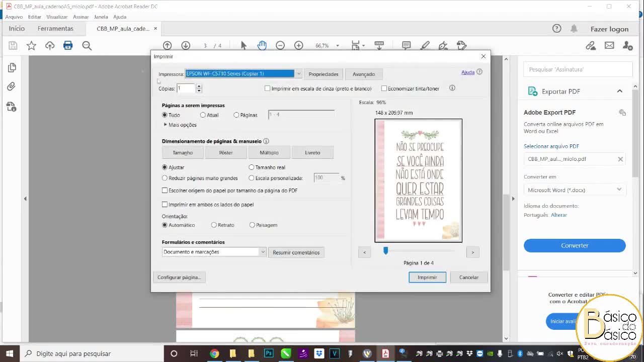Open the Editar menu

[x=35, y=17]
